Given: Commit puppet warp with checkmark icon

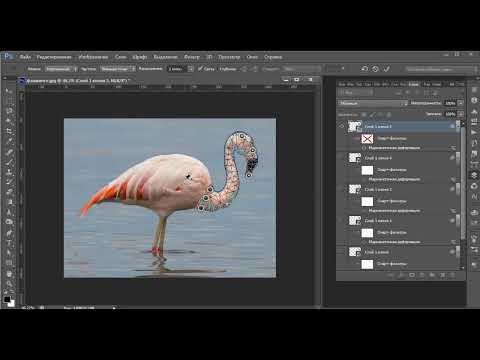Looking at the screenshot, I should pyautogui.click(x=387, y=69).
